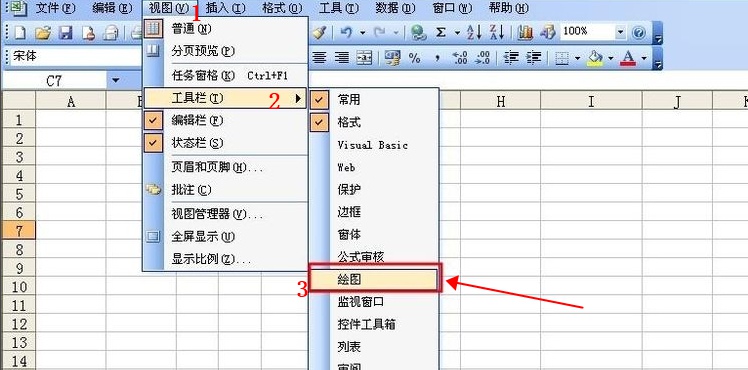Click the Decrease Decimal icon
Screen dimensions: 748x370
click(483, 58)
